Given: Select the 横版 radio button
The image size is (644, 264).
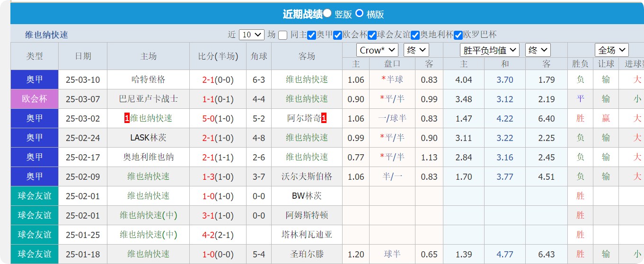Looking at the screenshot, I should pos(359,13).
